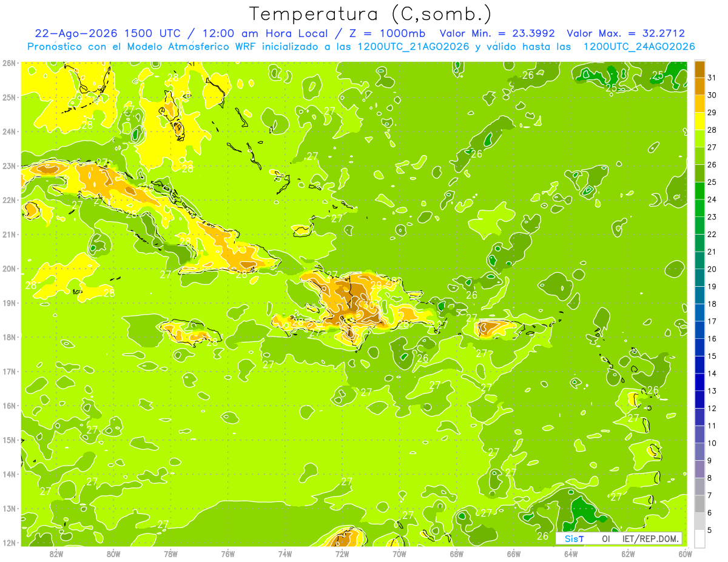The width and height of the screenshot is (728, 562).
Task: Click the 'SisT' logo text
Action: coord(573,538)
